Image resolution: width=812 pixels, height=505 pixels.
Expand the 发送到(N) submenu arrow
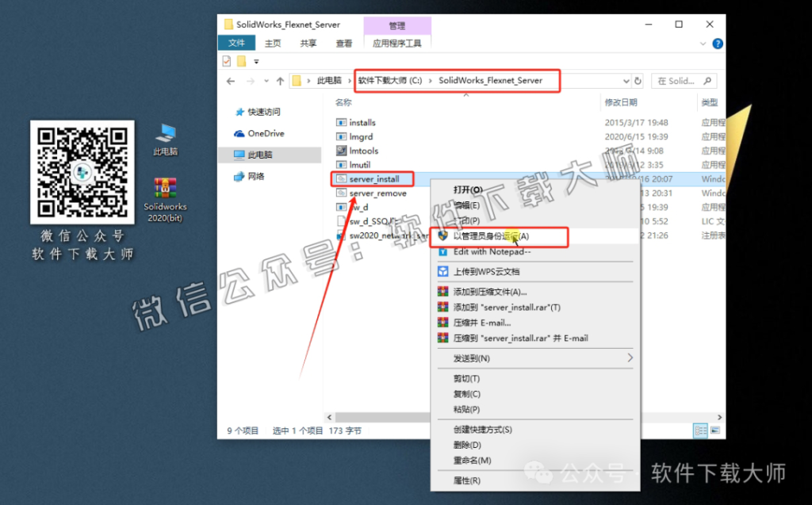pos(630,358)
